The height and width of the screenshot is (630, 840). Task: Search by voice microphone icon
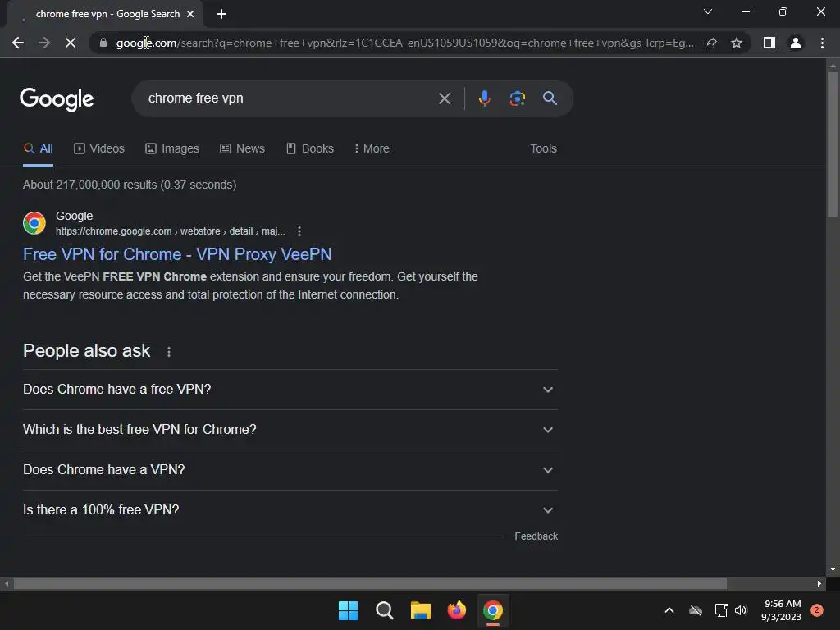pos(484,98)
